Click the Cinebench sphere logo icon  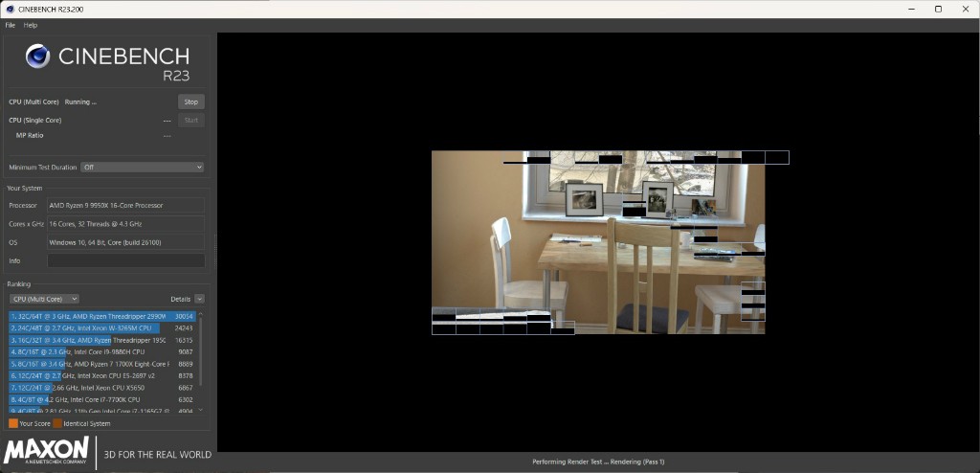point(37,56)
